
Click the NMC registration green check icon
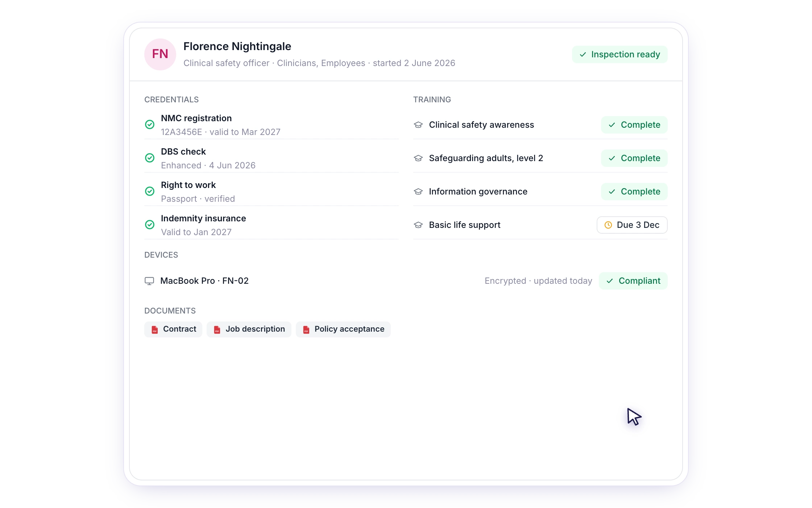pos(150,125)
